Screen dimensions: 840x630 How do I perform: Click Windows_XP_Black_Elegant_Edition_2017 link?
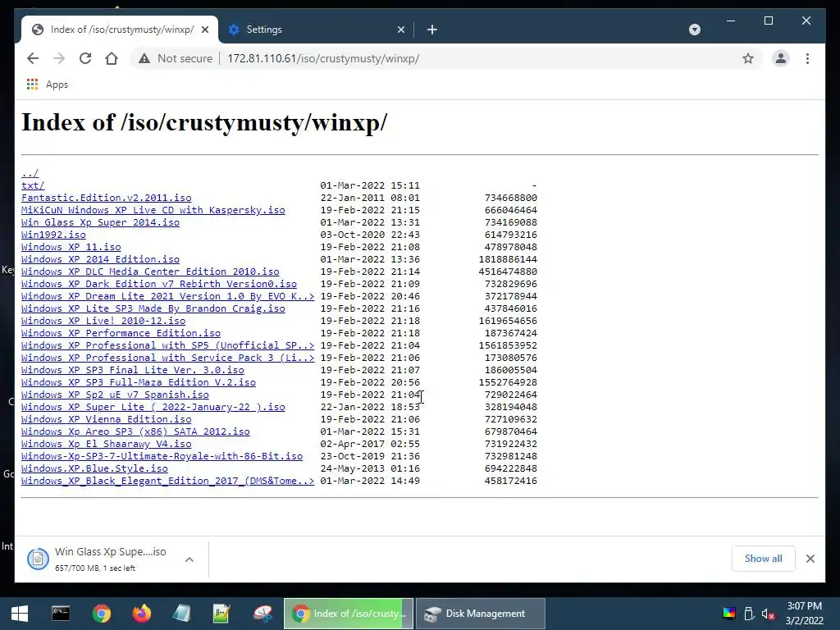click(167, 481)
